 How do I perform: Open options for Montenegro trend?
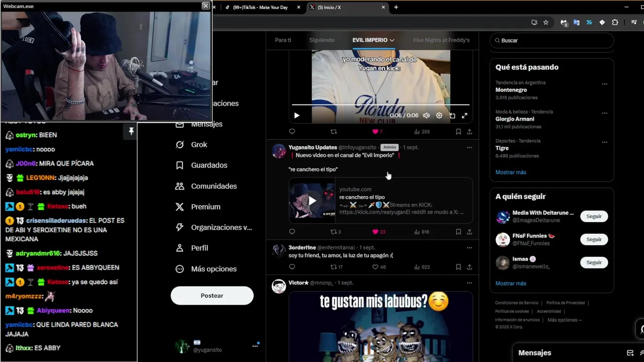604,84
